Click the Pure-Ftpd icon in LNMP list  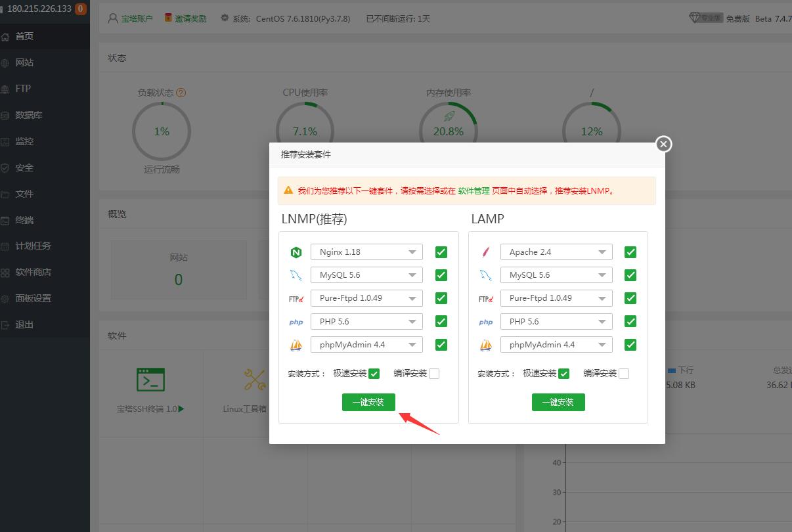point(296,299)
